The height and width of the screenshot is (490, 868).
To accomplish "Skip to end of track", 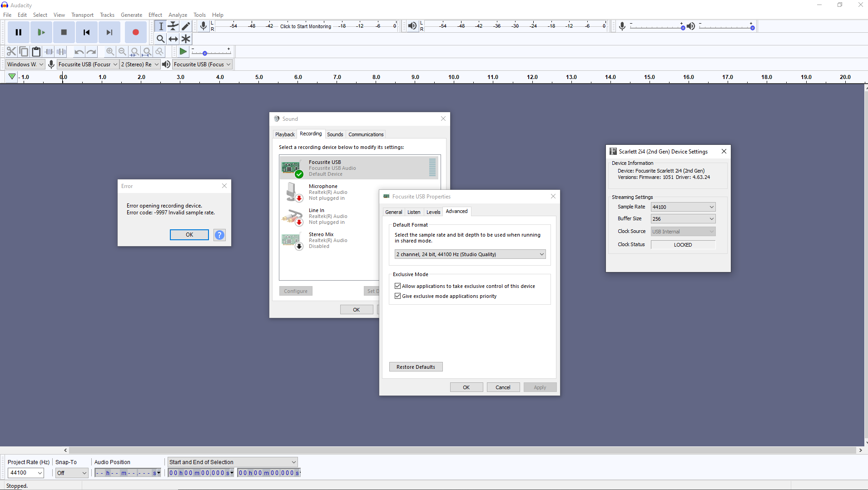I will tap(109, 32).
